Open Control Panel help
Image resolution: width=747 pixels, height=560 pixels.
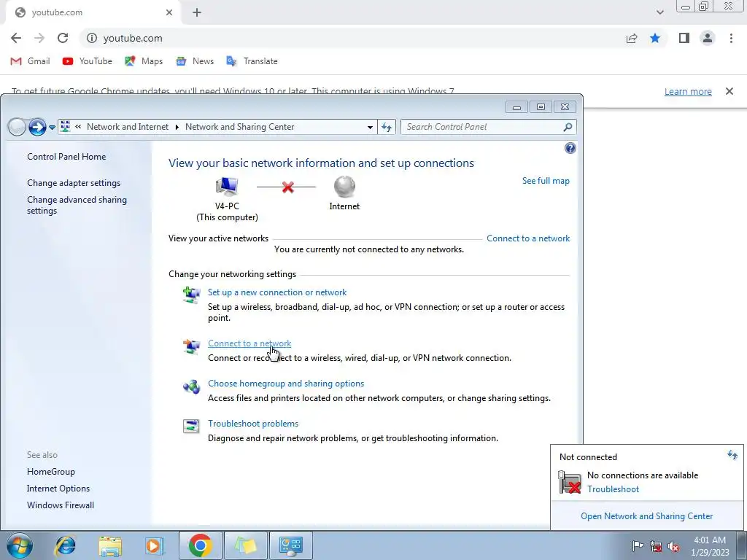pyautogui.click(x=570, y=148)
